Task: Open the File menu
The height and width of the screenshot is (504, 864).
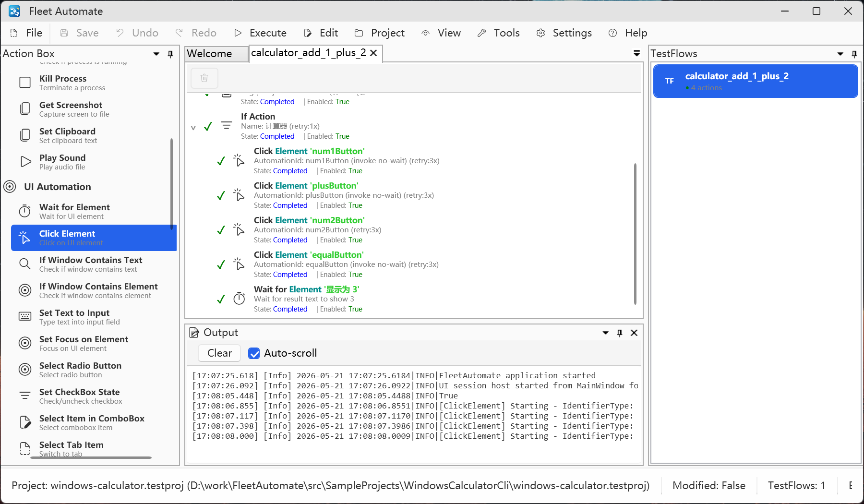Action: pyautogui.click(x=26, y=33)
